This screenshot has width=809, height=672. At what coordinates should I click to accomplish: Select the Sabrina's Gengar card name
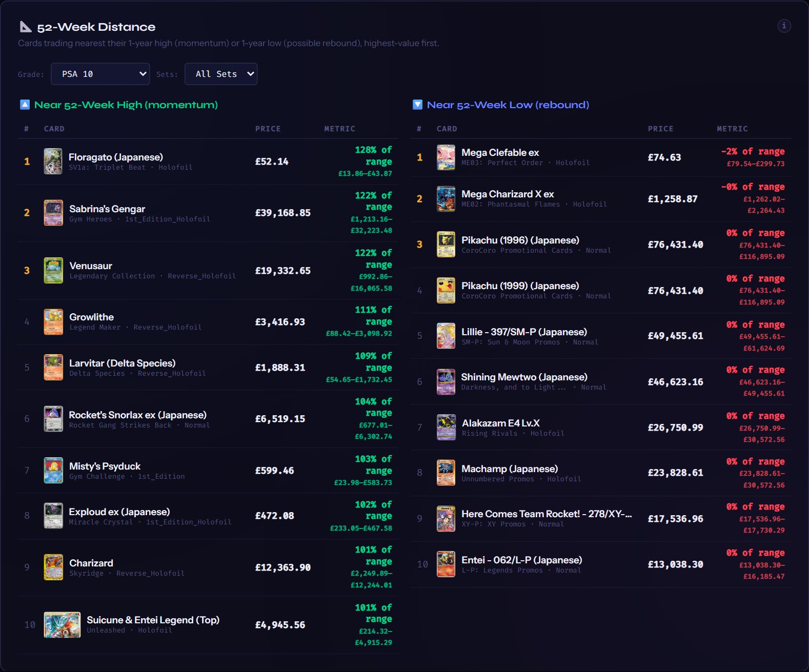coord(107,209)
